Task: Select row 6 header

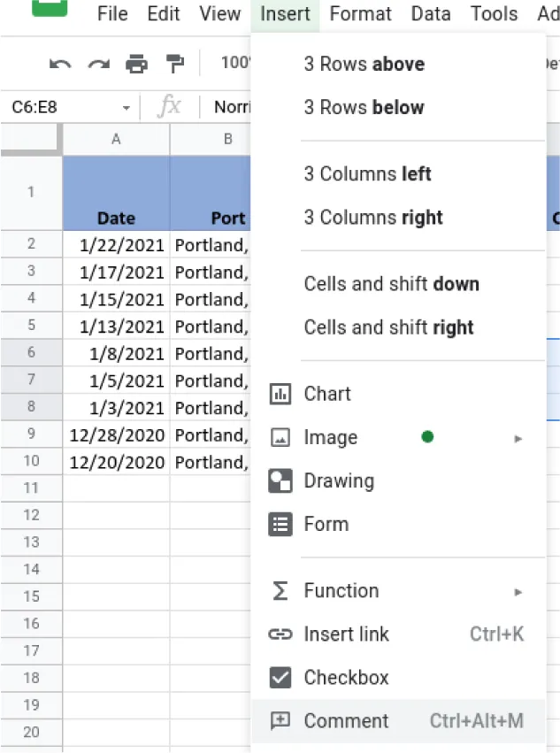Action: coord(31,353)
